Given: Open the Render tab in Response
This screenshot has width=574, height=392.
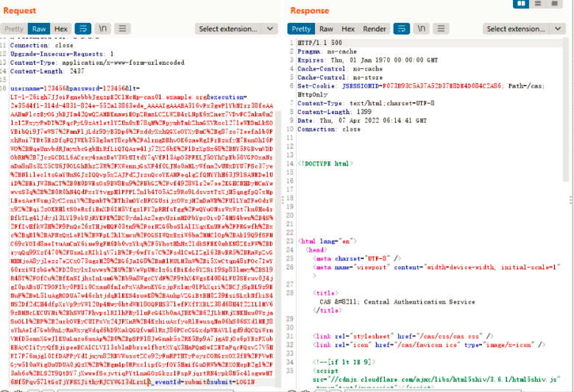Looking at the screenshot, I should click(375, 29).
